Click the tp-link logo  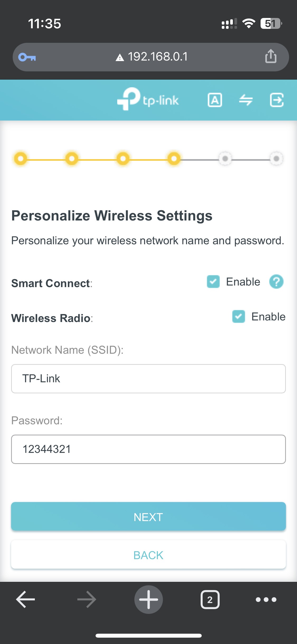148,99
